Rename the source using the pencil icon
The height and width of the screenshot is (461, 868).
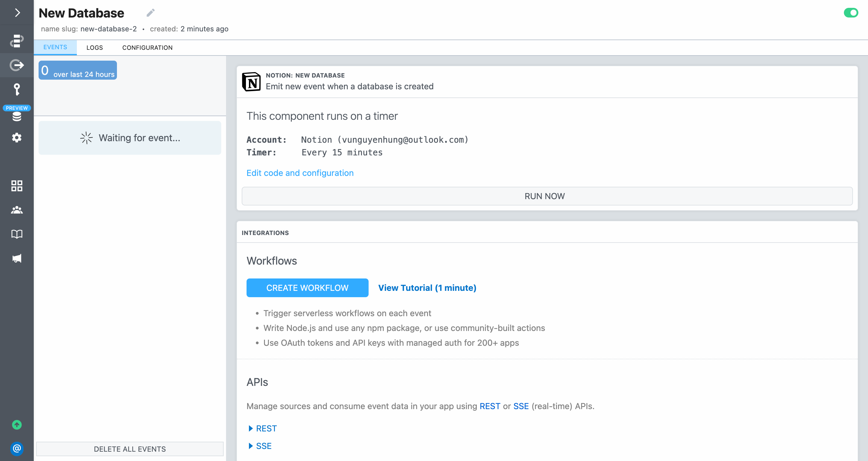tap(150, 12)
